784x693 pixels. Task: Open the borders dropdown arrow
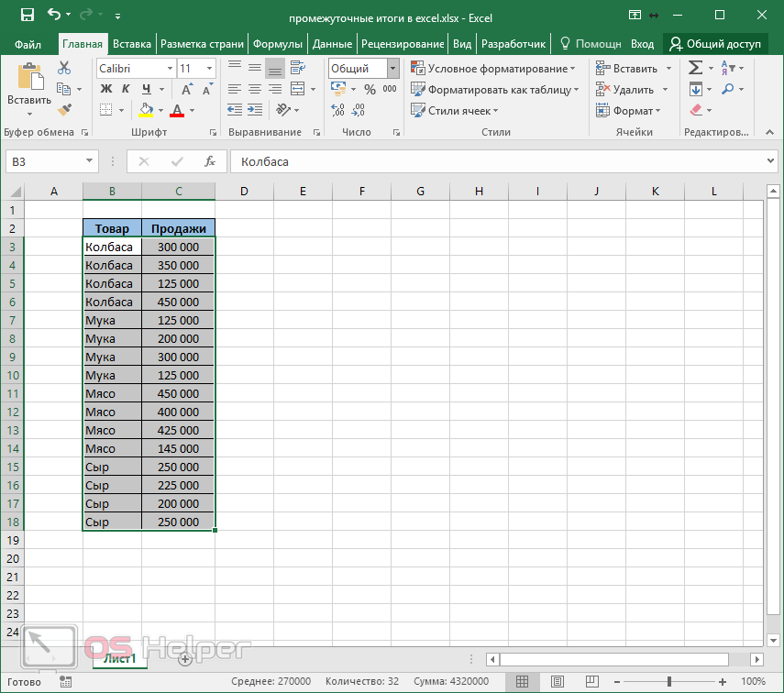(x=122, y=111)
